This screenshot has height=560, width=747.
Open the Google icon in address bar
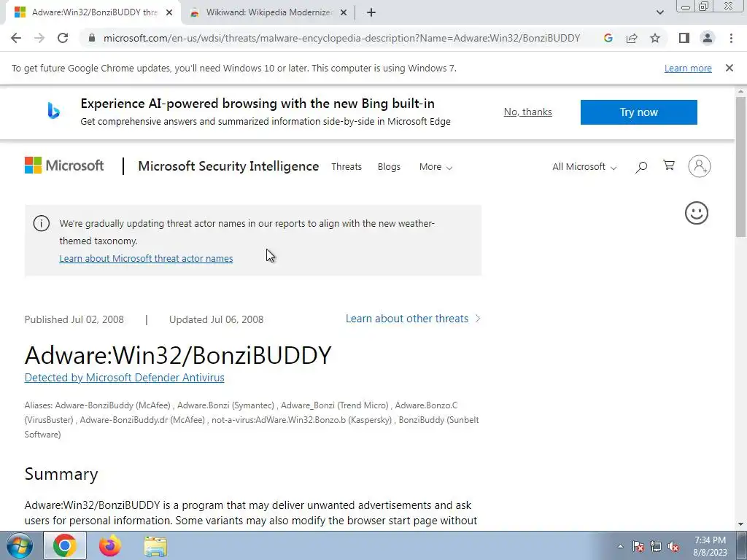(608, 38)
